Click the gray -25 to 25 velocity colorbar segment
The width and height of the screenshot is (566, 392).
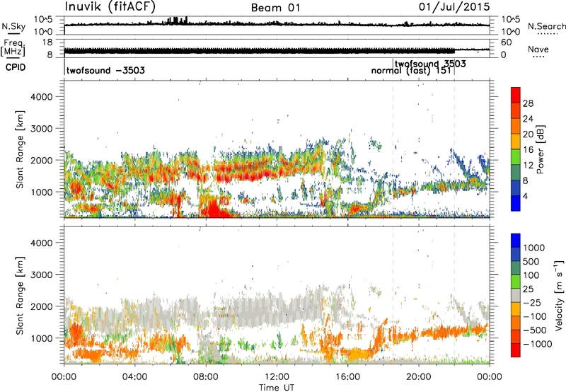point(516,295)
